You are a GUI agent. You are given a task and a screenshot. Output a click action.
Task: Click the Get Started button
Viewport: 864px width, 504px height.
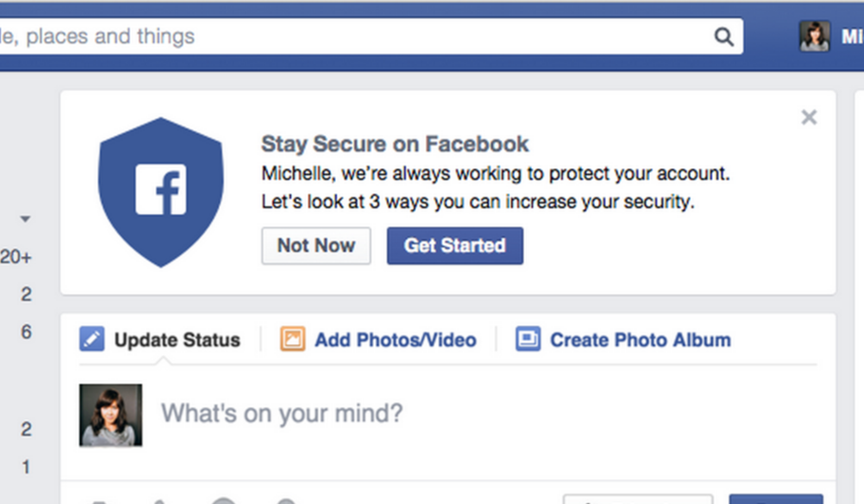455,245
